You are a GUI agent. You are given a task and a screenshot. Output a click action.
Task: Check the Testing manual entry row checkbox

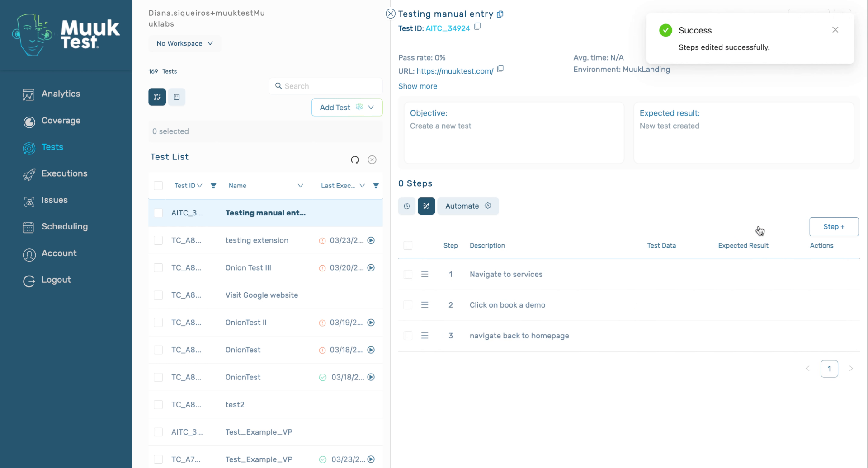click(x=158, y=213)
